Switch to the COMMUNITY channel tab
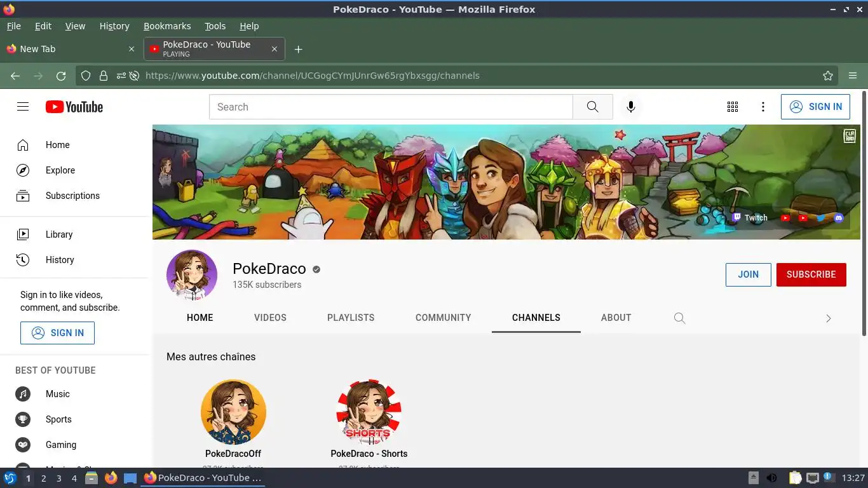The width and height of the screenshot is (868, 488). coord(444,318)
